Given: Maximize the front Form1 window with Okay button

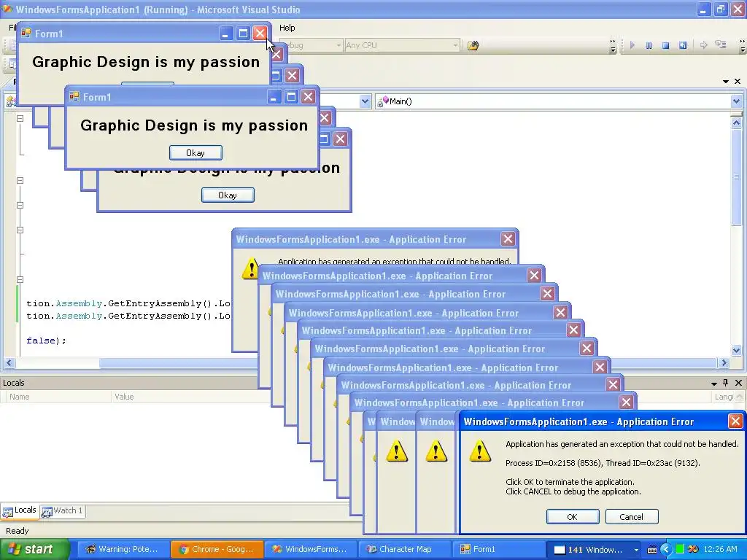Looking at the screenshot, I should pyautogui.click(x=291, y=97).
